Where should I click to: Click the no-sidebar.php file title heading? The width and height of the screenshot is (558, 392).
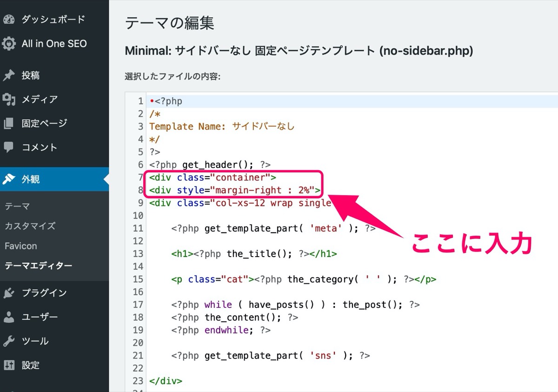pyautogui.click(x=299, y=51)
